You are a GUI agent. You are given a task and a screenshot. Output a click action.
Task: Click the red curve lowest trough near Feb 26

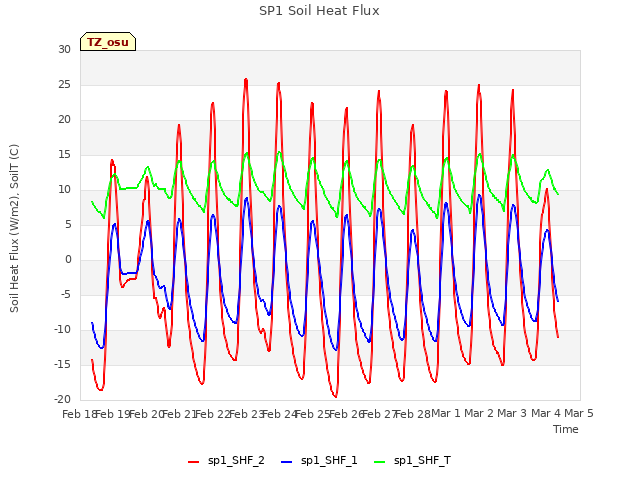tap(336, 396)
